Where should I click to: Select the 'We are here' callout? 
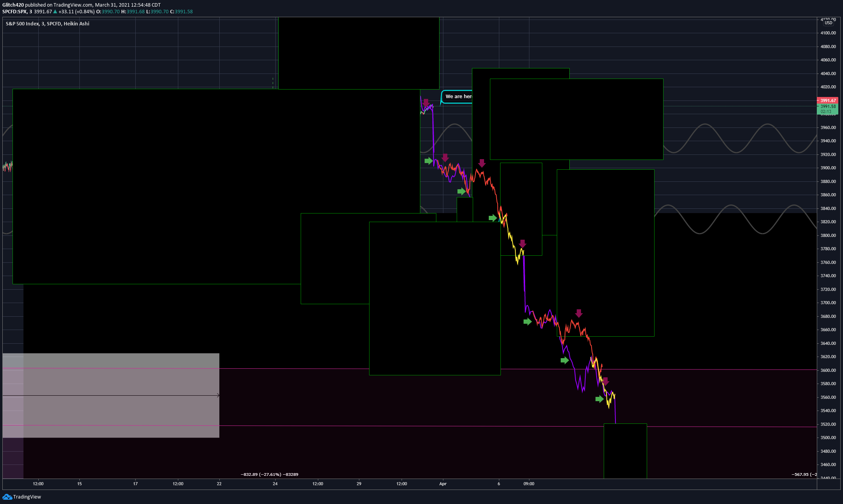click(457, 97)
